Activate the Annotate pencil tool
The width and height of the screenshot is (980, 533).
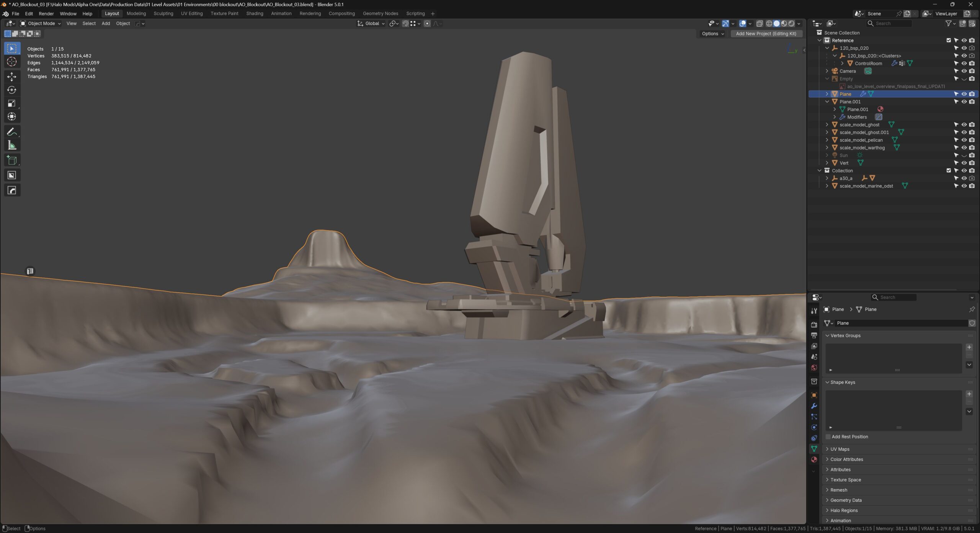pos(12,132)
